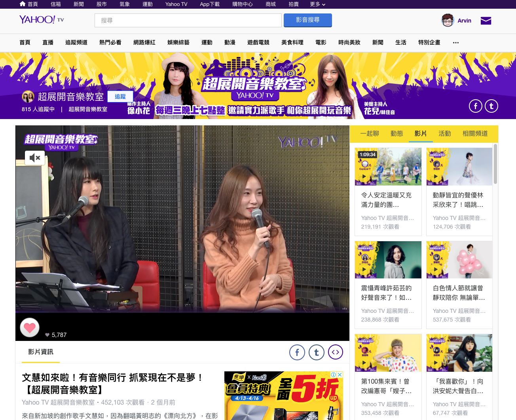This screenshot has width=516, height=420.
Task: Open 遊戲電競 category
Action: click(x=258, y=42)
